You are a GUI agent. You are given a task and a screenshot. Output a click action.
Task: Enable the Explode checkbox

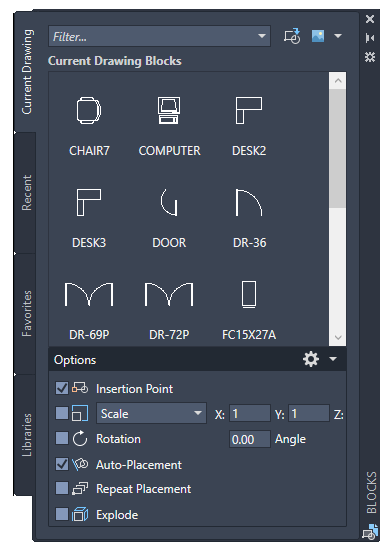coord(62,514)
